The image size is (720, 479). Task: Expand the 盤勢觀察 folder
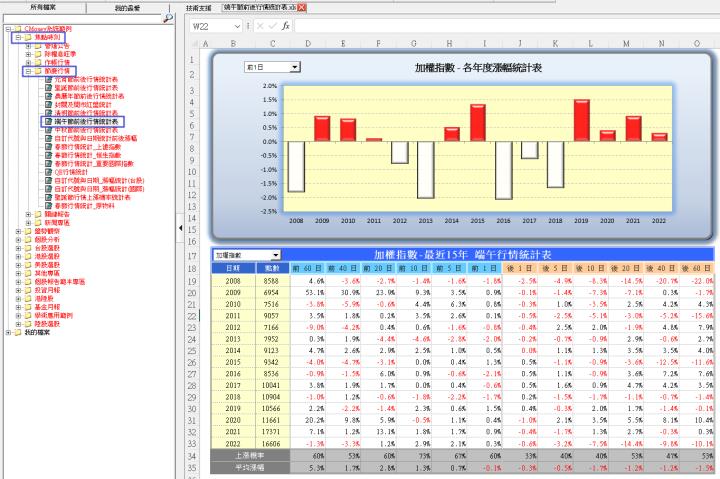pyautogui.click(x=18, y=231)
